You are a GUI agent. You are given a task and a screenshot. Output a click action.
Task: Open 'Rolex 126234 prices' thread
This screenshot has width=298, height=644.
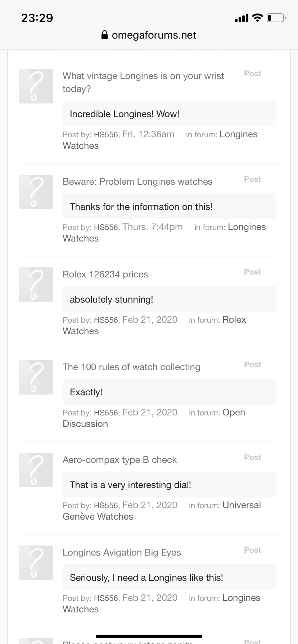coord(105,274)
